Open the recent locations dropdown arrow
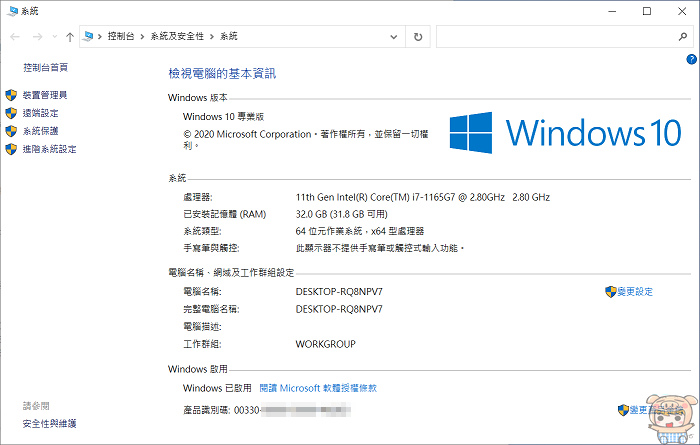700x445 pixels. pos(54,37)
